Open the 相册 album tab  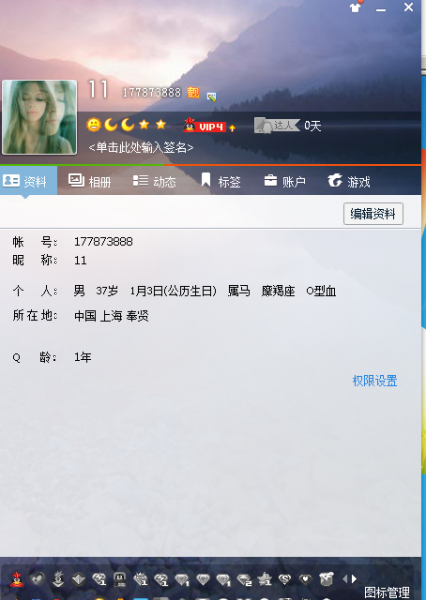(x=90, y=181)
